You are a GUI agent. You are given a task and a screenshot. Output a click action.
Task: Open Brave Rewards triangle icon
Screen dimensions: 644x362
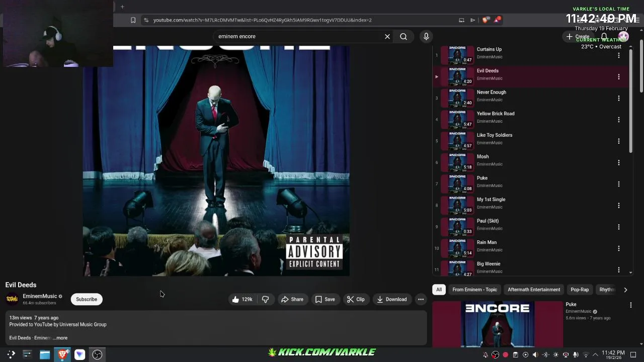click(x=497, y=20)
